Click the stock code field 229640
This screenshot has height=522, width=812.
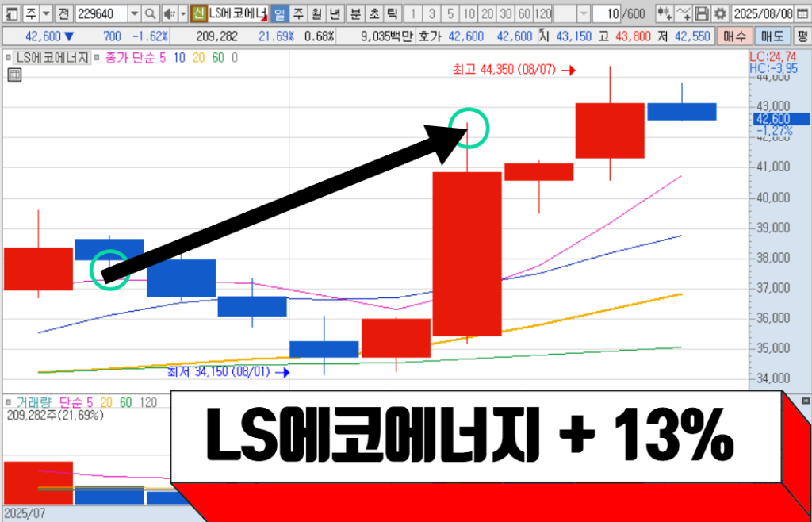click(101, 13)
